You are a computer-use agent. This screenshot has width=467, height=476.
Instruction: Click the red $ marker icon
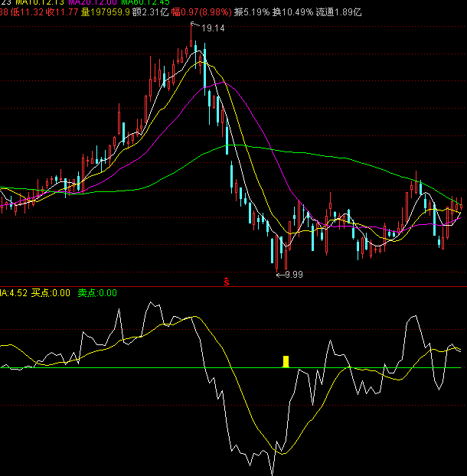tap(227, 282)
